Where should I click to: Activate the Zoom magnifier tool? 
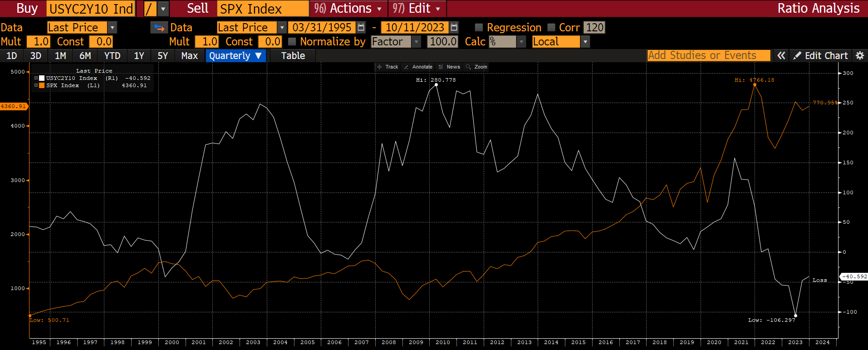click(476, 67)
